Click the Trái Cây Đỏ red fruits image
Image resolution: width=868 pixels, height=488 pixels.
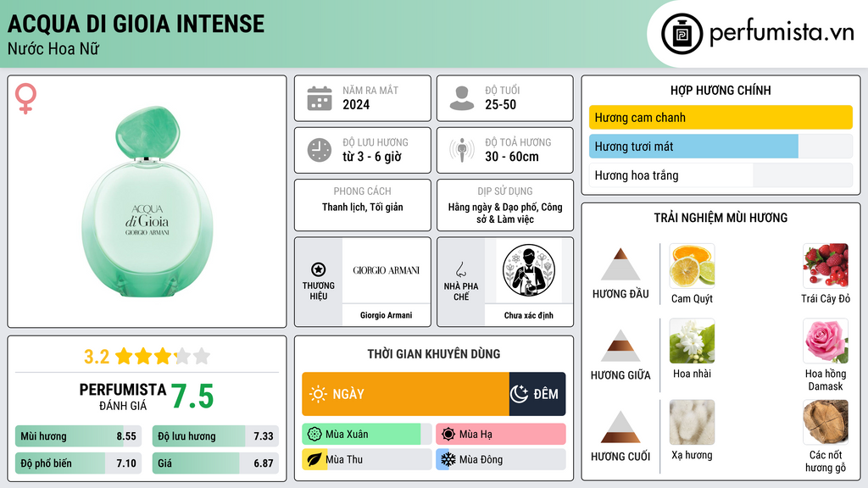(x=826, y=265)
